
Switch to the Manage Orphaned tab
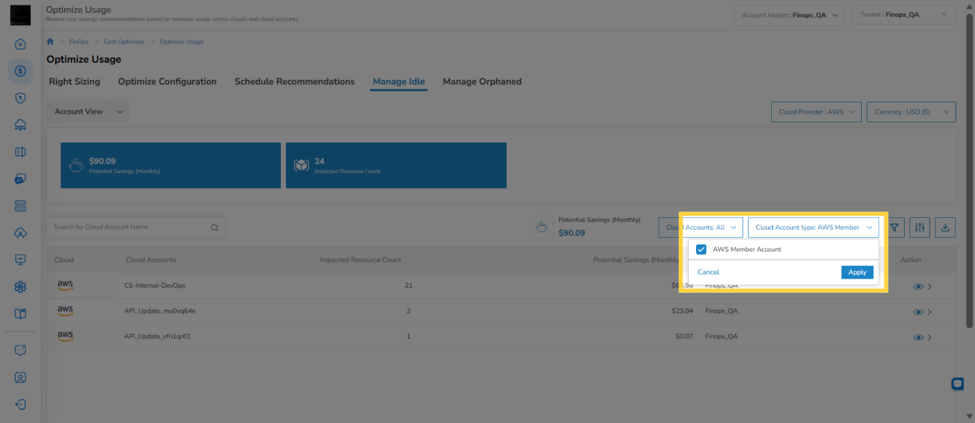[x=482, y=81]
